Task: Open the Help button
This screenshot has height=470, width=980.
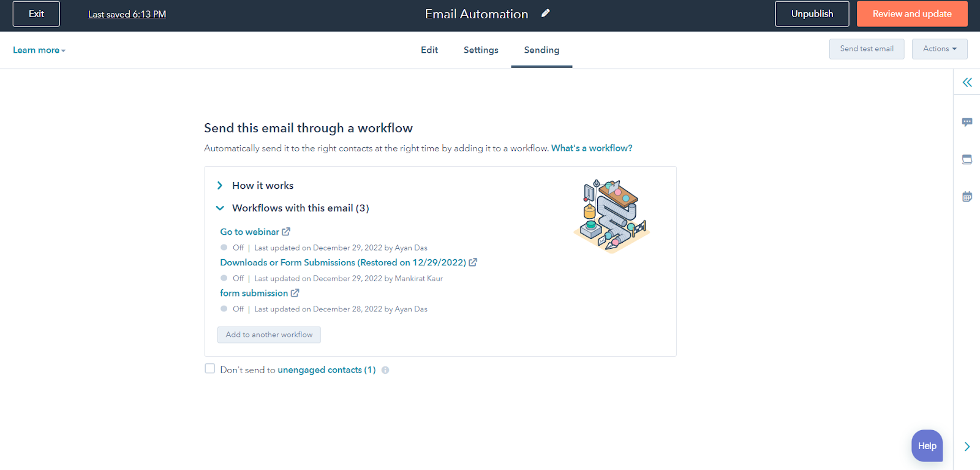Action: coord(926,445)
